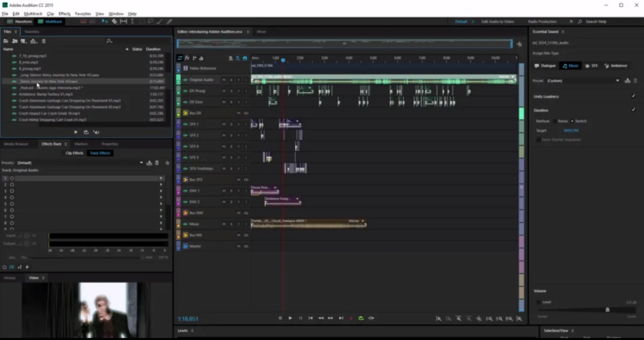
Task: Click the Open File icon in Files panel
Action: (x=7, y=41)
